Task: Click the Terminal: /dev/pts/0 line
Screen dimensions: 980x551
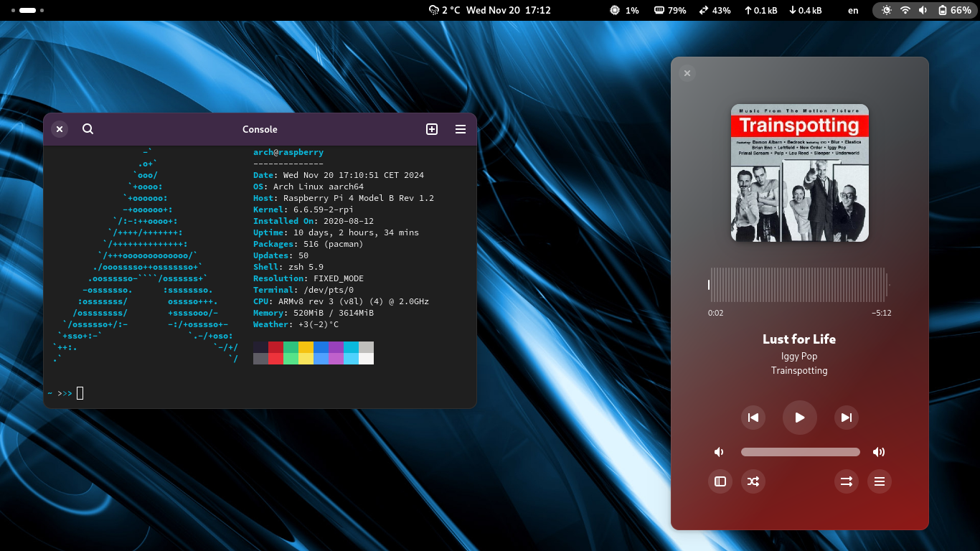Action: [303, 290]
